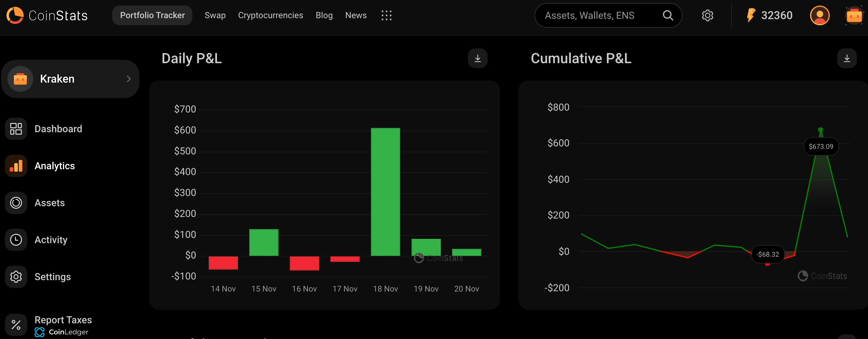Click the Kraken chevron arrow

click(128, 79)
